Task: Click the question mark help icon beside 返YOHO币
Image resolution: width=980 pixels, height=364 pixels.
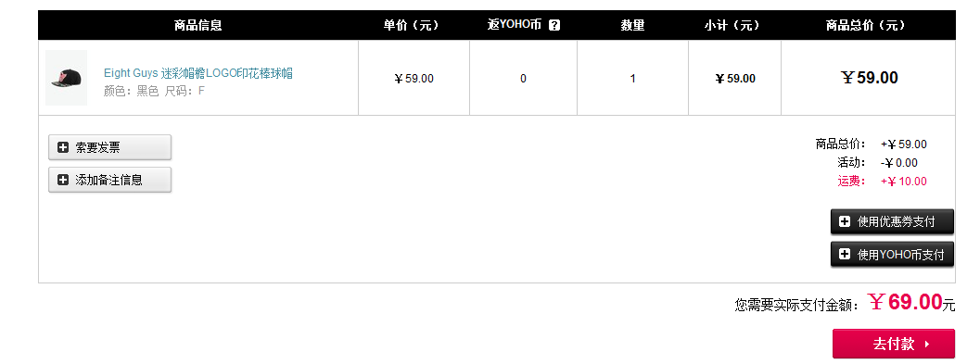Action: pos(554,26)
